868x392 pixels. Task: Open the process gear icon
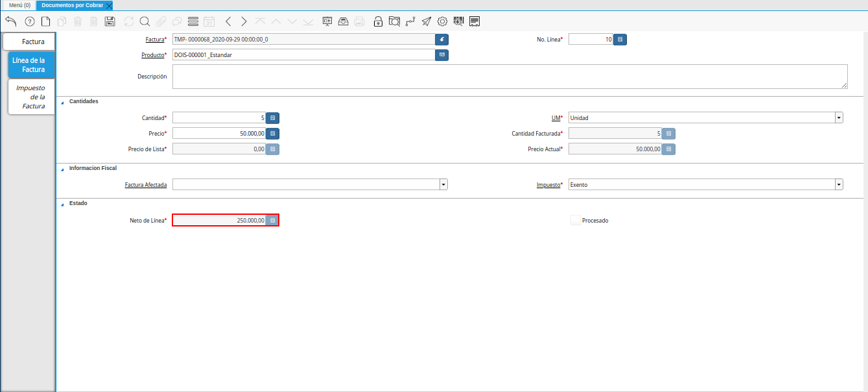(443, 21)
